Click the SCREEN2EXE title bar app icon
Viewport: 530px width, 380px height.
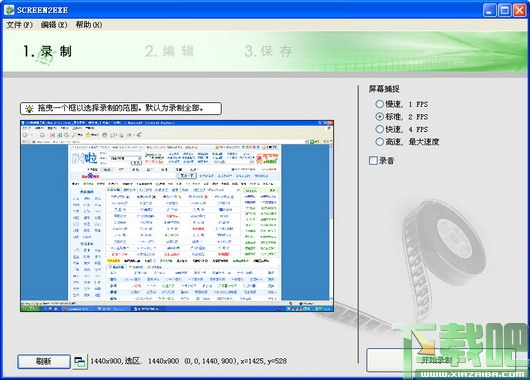[x=9, y=10]
